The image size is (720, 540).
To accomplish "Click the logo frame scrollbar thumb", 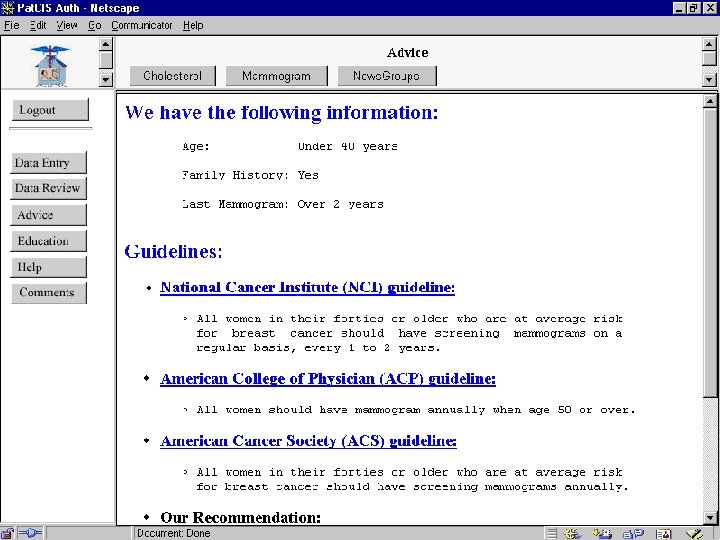I will click(106, 60).
